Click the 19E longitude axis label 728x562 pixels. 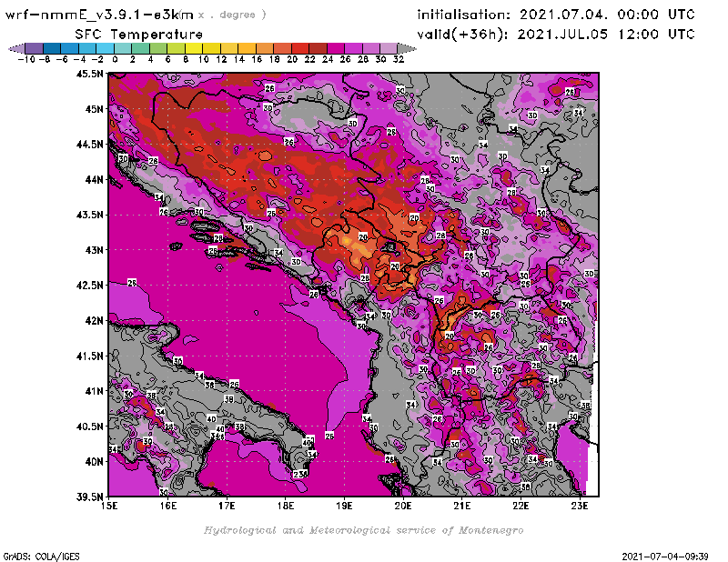(x=345, y=506)
